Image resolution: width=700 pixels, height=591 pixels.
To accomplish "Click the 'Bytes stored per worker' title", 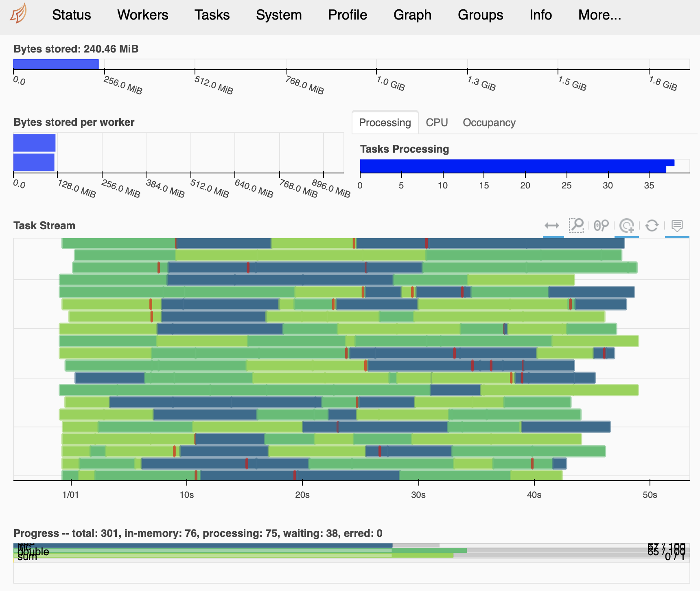I will 74,122.
